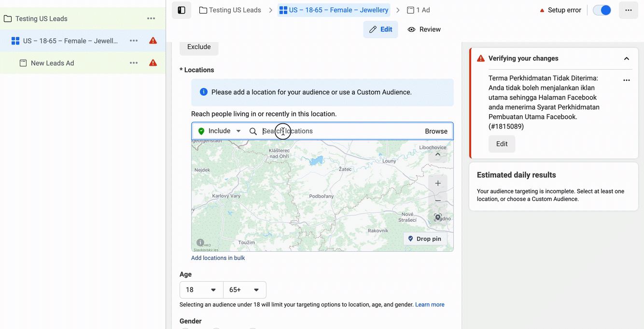
Task: Click warning icon beside New Leads Ad
Action: [x=153, y=63]
